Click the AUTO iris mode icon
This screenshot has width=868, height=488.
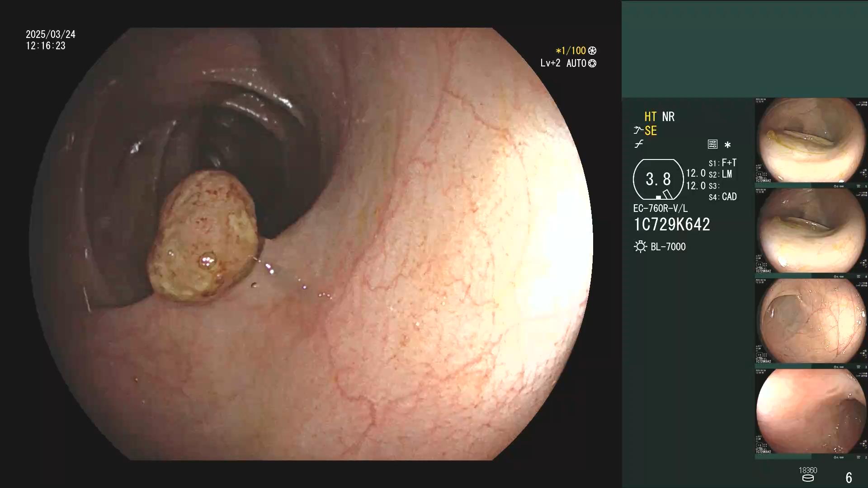pyautogui.click(x=592, y=63)
